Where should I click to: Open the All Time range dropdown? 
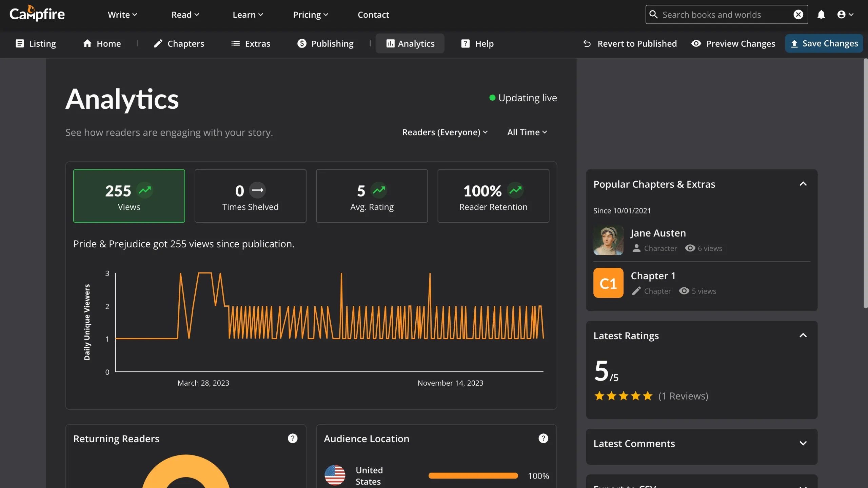click(527, 132)
